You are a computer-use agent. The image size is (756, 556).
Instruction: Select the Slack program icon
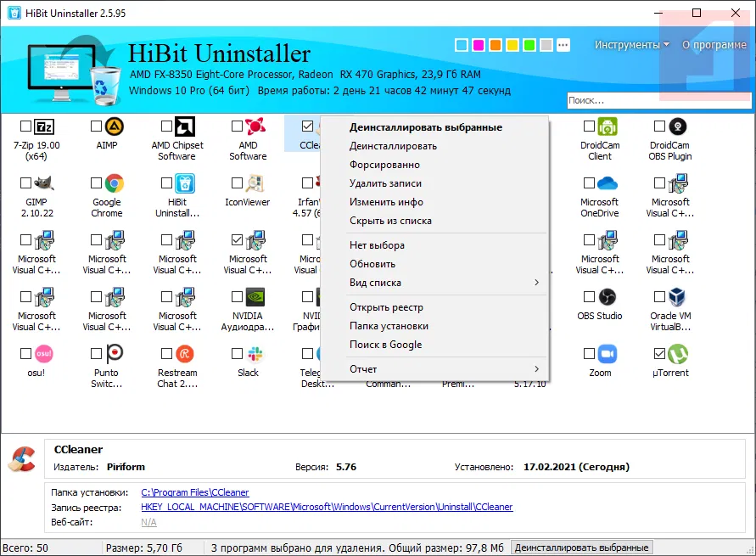tap(255, 354)
